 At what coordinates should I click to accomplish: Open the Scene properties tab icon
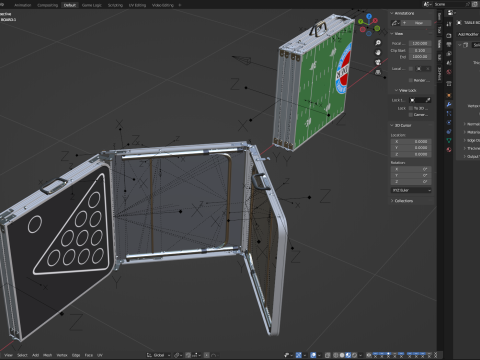coord(449,63)
